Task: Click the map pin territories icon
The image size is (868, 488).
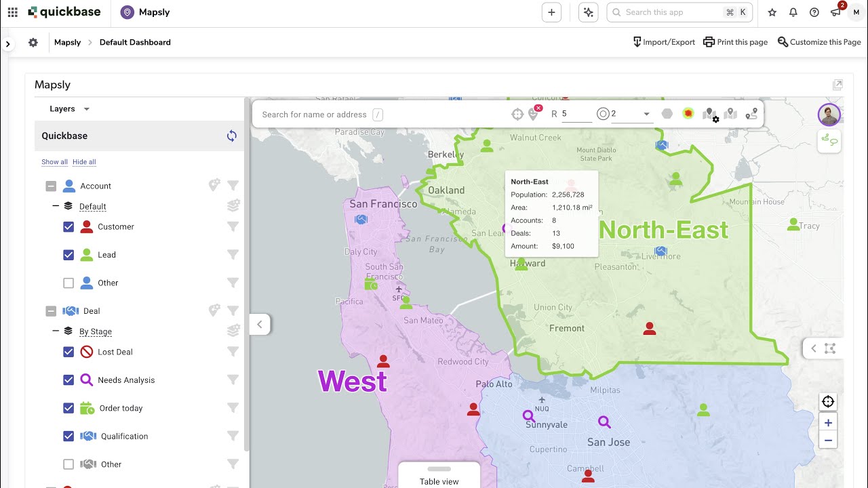Action: 730,114
